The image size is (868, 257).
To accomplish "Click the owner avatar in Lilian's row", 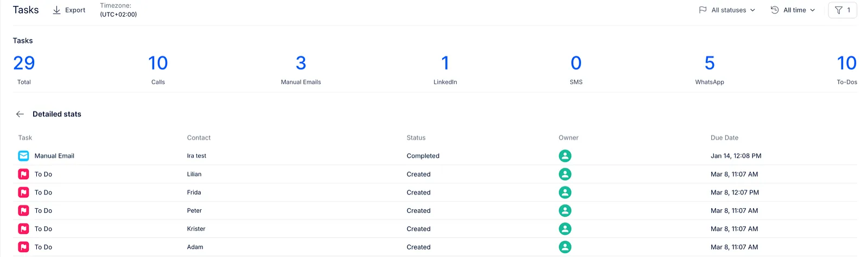I will (x=565, y=174).
